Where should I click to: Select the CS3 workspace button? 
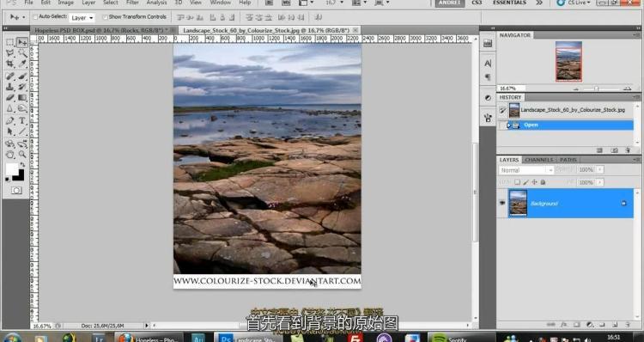click(x=477, y=3)
